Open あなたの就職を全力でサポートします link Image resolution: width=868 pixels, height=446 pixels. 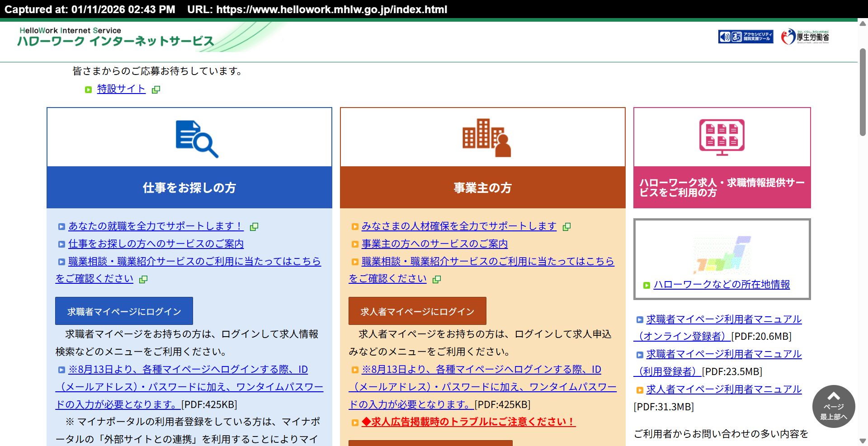click(156, 226)
